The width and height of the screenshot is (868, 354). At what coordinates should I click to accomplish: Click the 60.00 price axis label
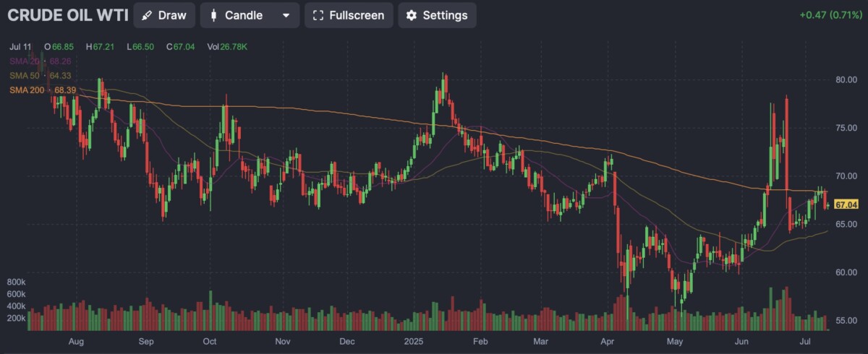[846, 272]
